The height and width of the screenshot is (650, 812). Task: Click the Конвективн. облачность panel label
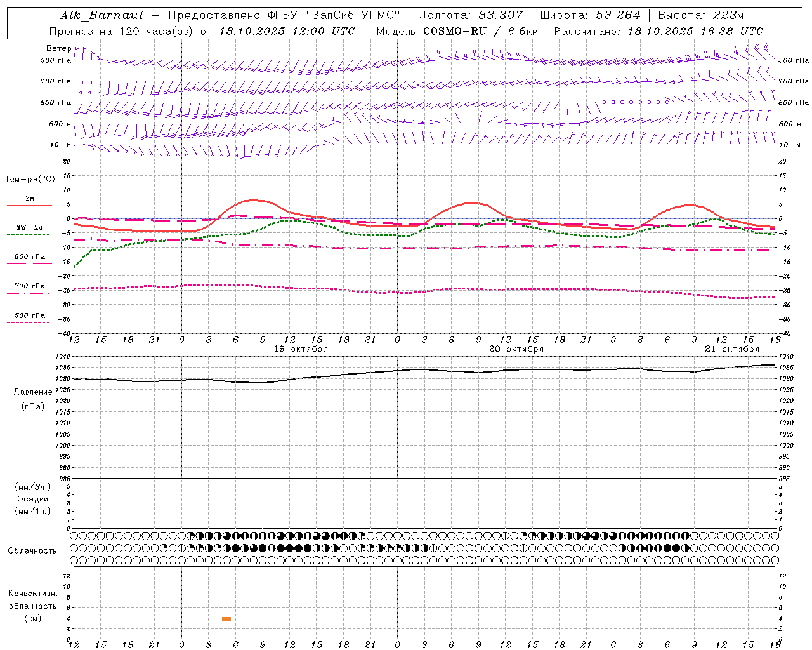pos(32,600)
